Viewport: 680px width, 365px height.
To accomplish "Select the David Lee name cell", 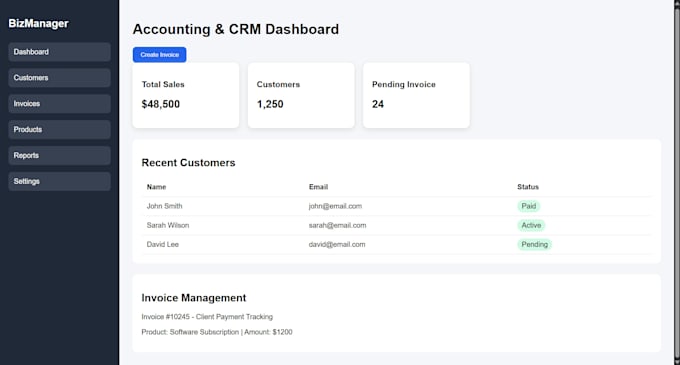I will [x=163, y=244].
